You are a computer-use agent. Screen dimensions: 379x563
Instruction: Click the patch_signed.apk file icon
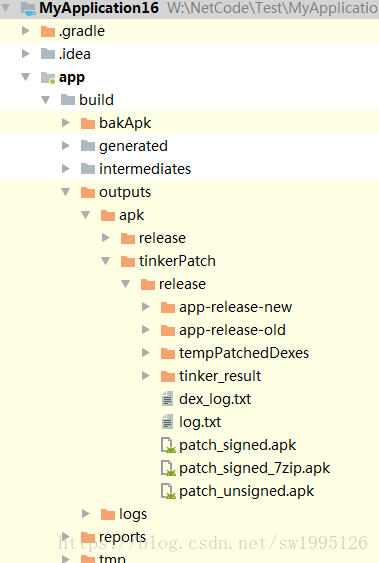[168, 445]
